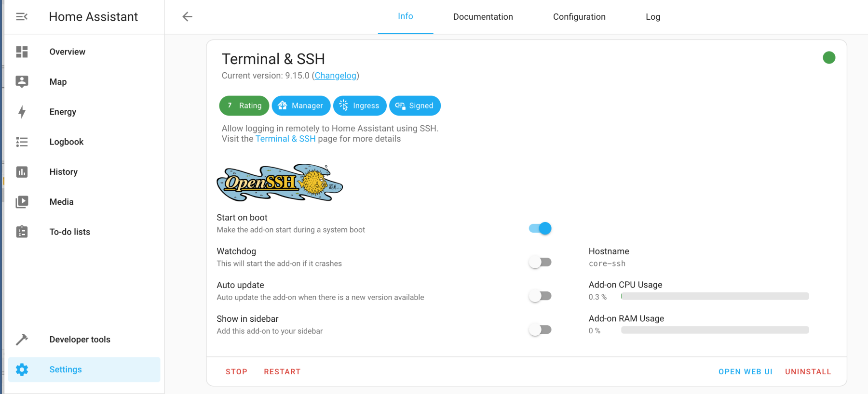Click the Media play icon
868x394 pixels.
point(22,202)
